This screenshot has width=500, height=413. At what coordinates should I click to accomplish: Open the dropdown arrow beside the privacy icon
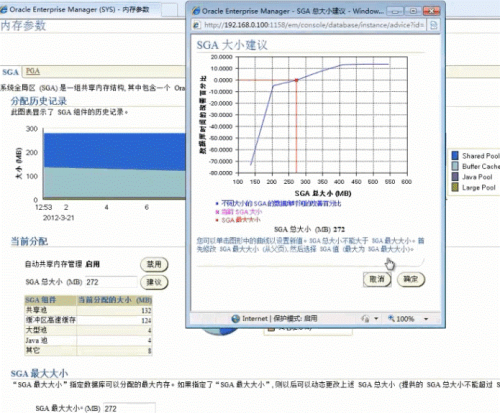[x=376, y=319]
